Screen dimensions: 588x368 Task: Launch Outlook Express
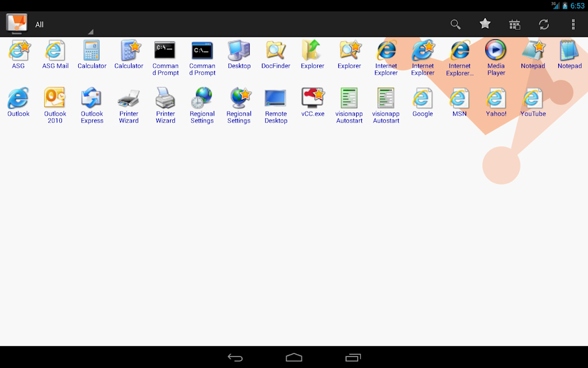coord(92,106)
